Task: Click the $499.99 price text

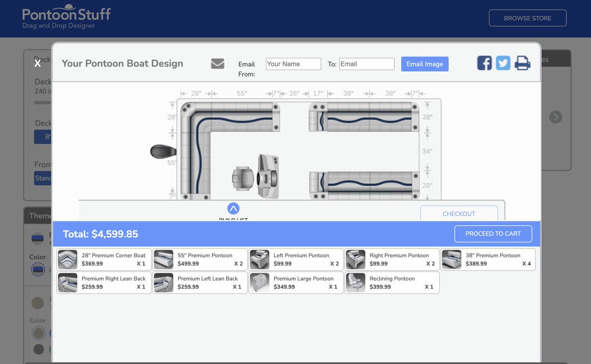Action: [188, 264]
